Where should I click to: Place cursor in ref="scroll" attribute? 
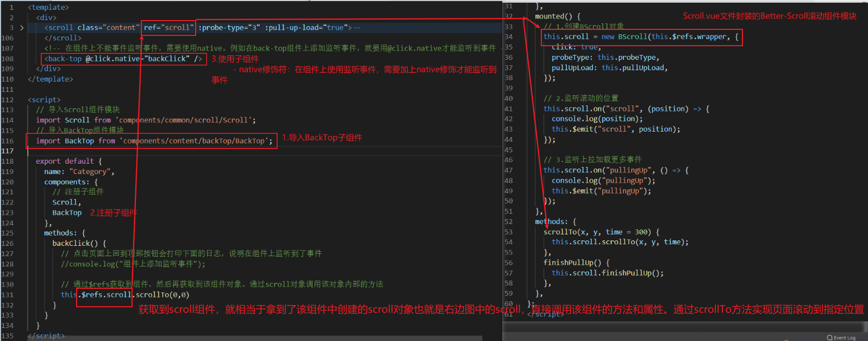click(x=168, y=28)
